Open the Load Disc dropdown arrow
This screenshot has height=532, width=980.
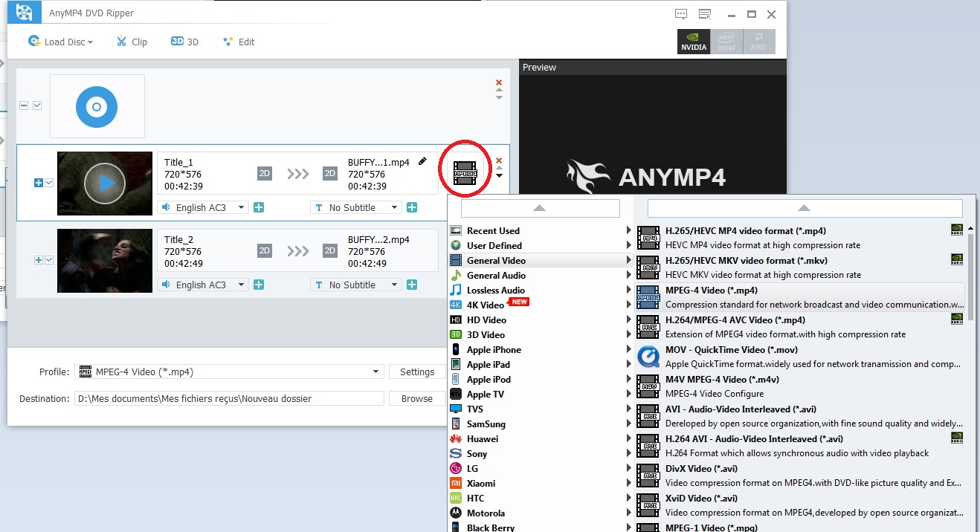(90, 42)
